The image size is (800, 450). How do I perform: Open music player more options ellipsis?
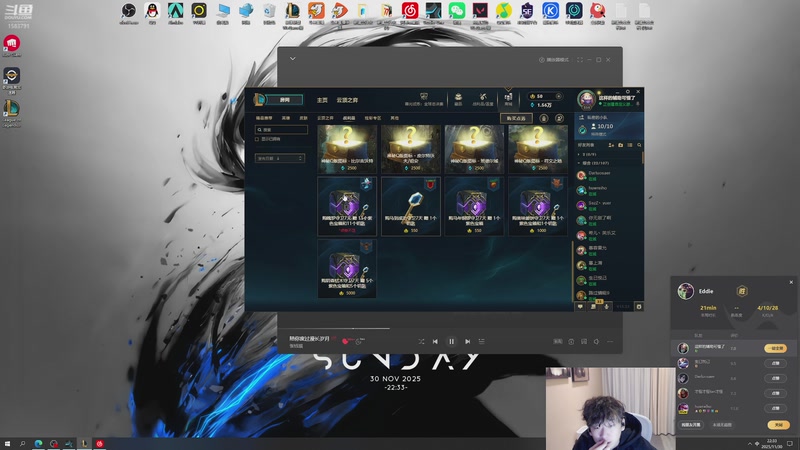point(610,341)
